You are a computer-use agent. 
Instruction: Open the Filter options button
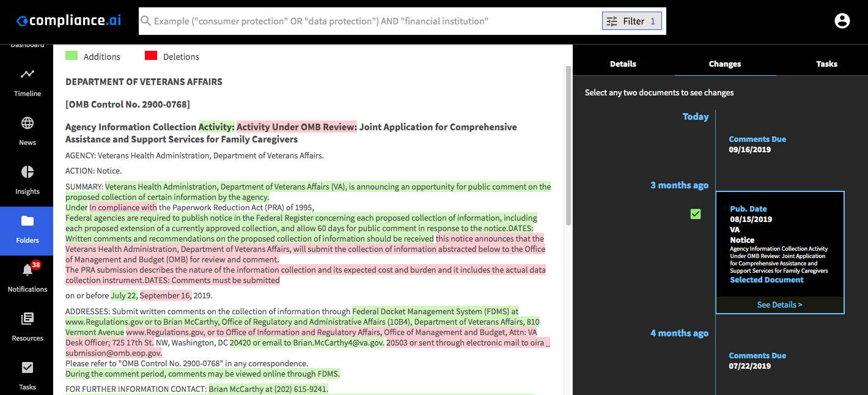632,21
